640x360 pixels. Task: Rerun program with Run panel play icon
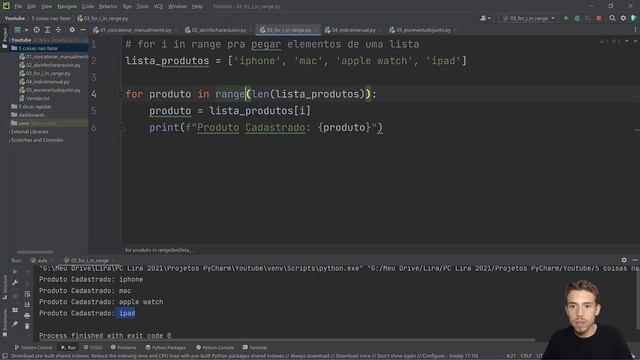click(x=15, y=272)
